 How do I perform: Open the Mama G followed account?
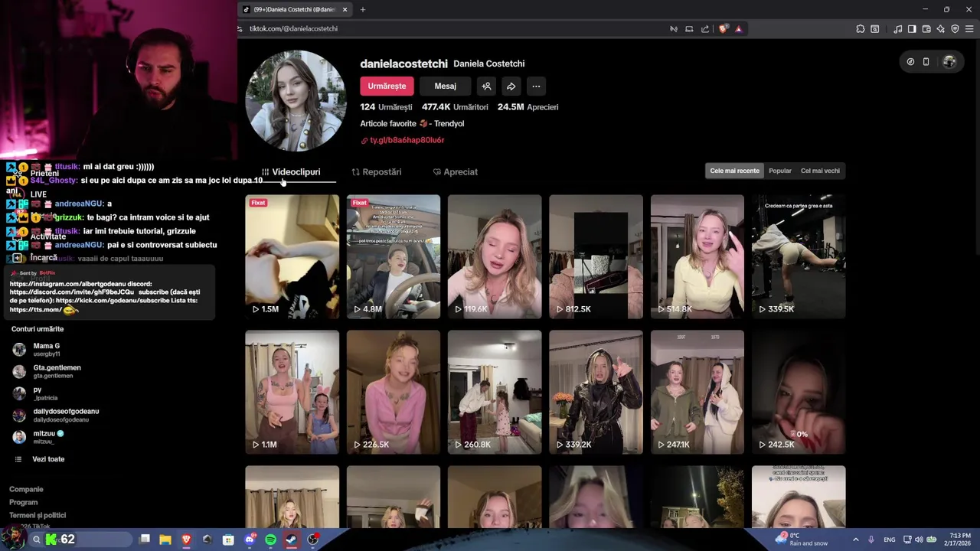point(46,350)
